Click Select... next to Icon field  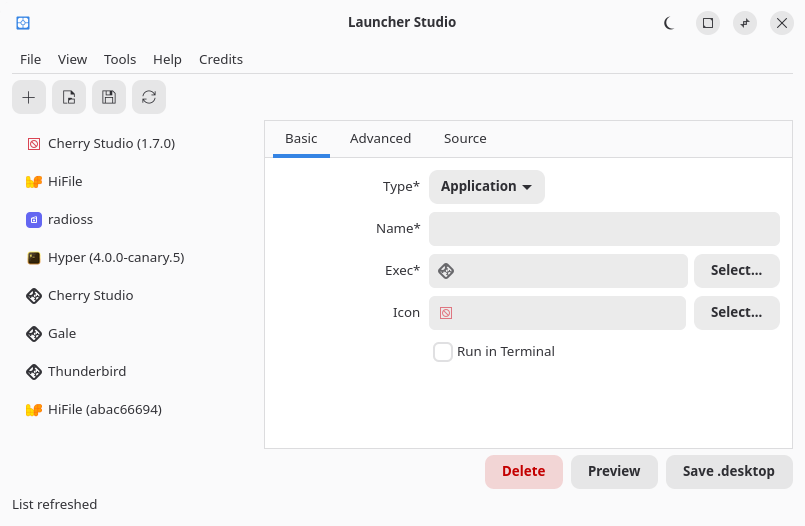[737, 313]
